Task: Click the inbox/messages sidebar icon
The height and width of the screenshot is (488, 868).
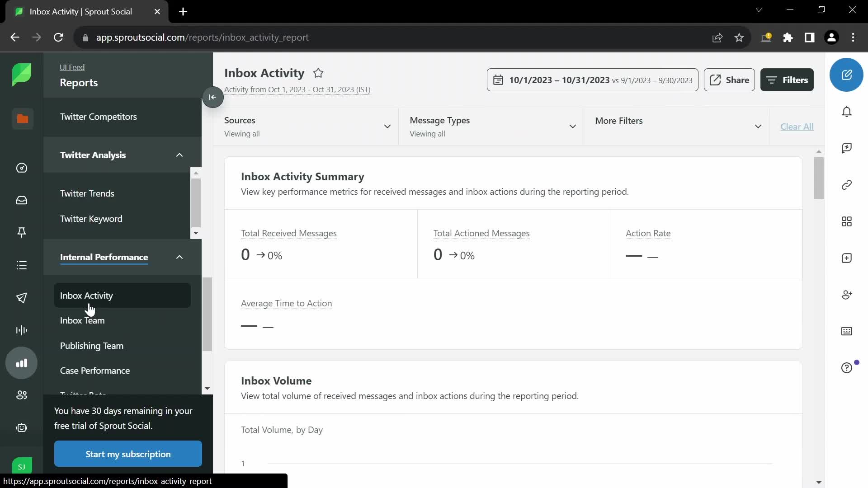Action: [x=21, y=200]
